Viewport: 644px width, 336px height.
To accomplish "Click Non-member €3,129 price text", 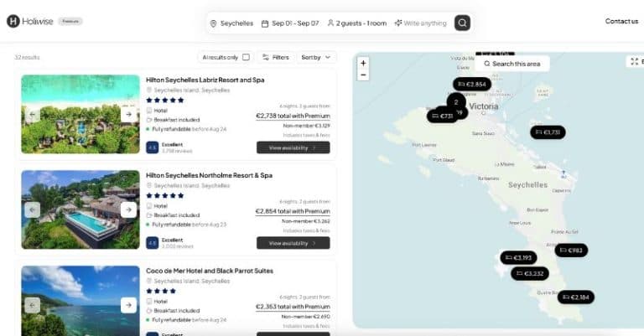I will (x=306, y=126).
